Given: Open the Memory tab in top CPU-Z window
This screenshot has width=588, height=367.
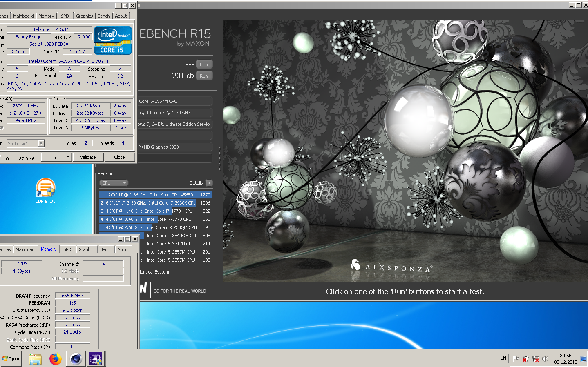Looking at the screenshot, I should point(46,16).
